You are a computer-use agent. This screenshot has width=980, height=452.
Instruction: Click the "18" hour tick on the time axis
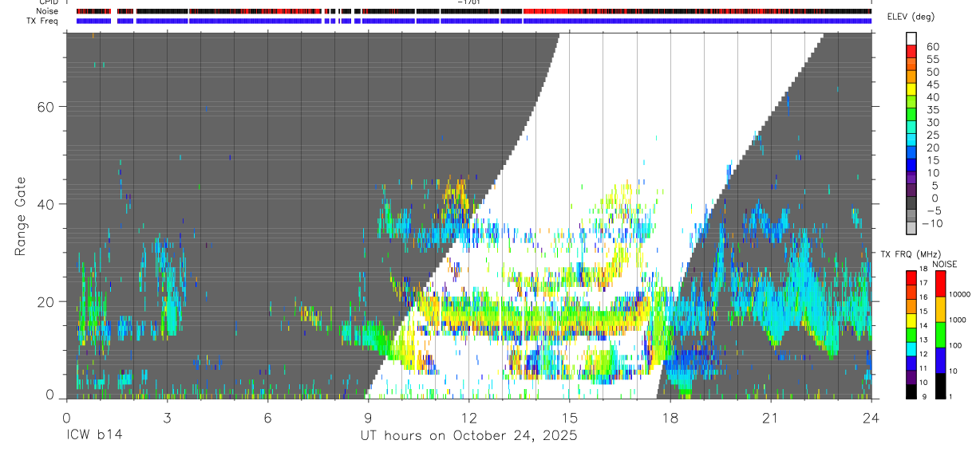pyautogui.click(x=670, y=418)
